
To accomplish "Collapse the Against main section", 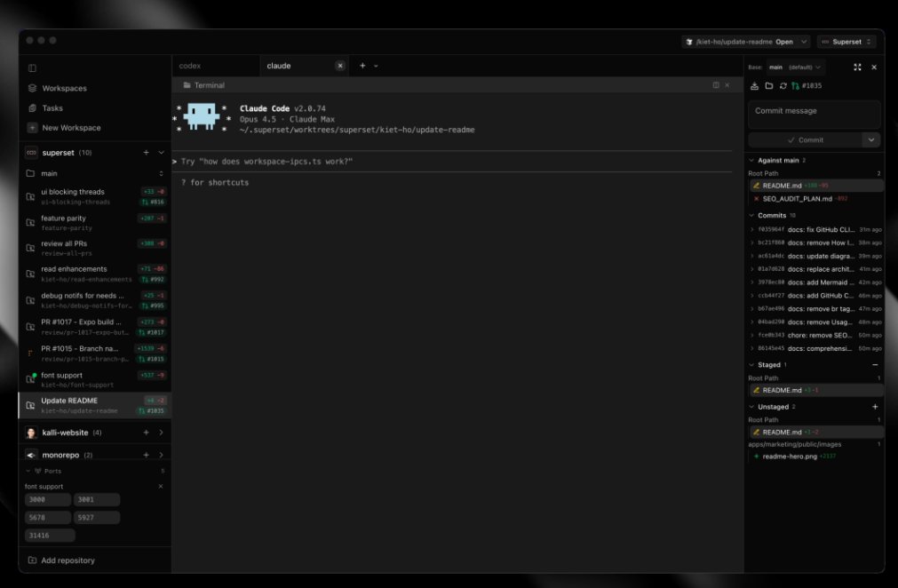I will click(751, 160).
